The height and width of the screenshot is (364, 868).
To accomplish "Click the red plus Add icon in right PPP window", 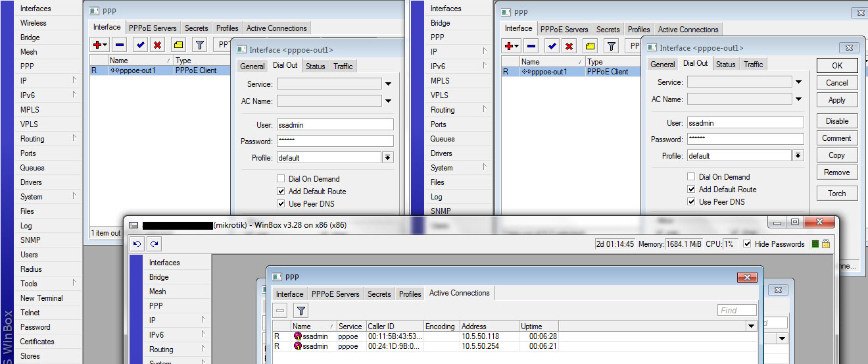I will tap(512, 46).
